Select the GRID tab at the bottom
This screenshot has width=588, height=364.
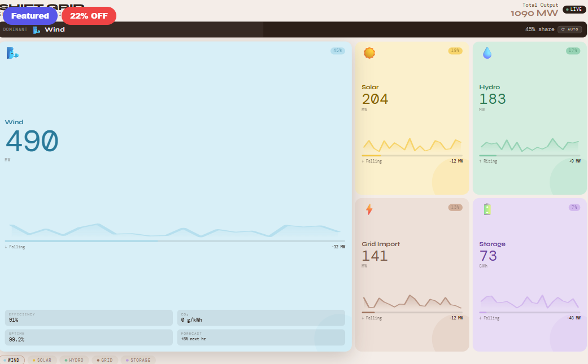[104, 359]
